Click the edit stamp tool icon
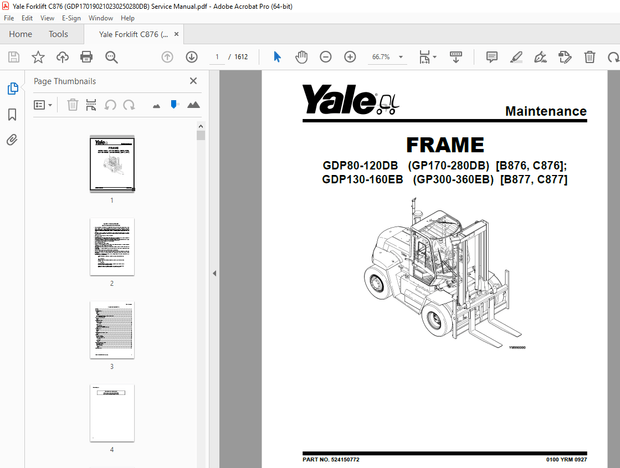Viewport: 620px width, 468px height. (565, 57)
